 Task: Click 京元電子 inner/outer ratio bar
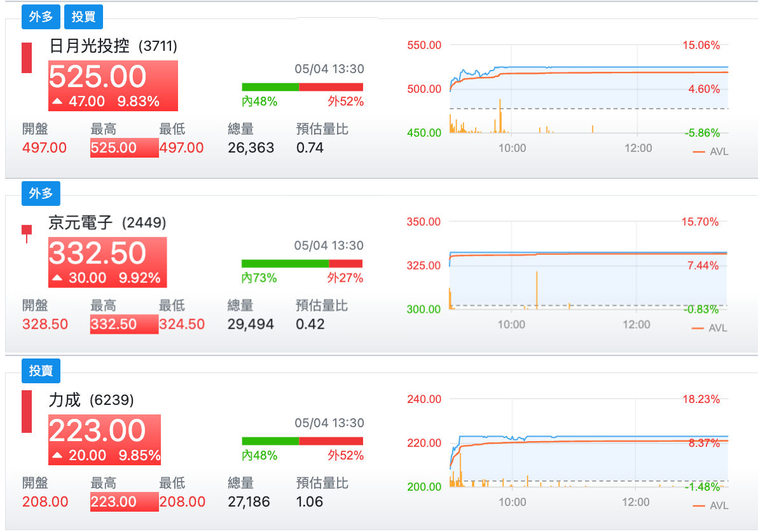[302, 263]
